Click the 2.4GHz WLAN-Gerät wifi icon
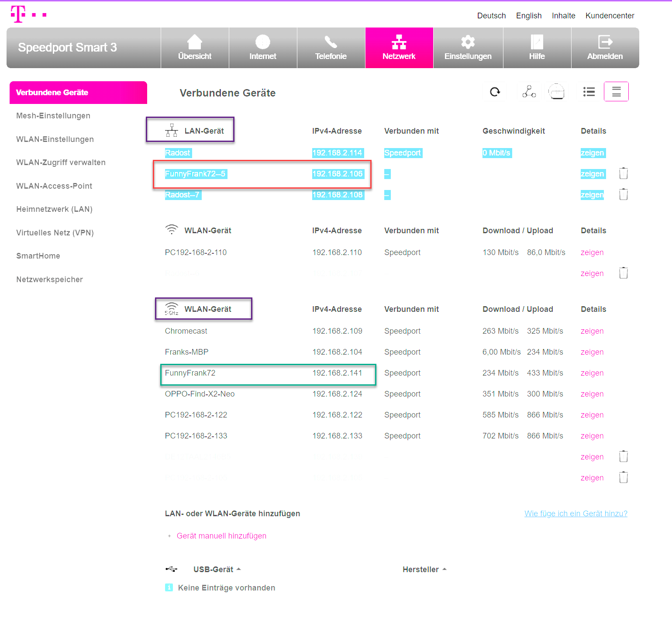This screenshot has height=618, width=672. [x=172, y=229]
